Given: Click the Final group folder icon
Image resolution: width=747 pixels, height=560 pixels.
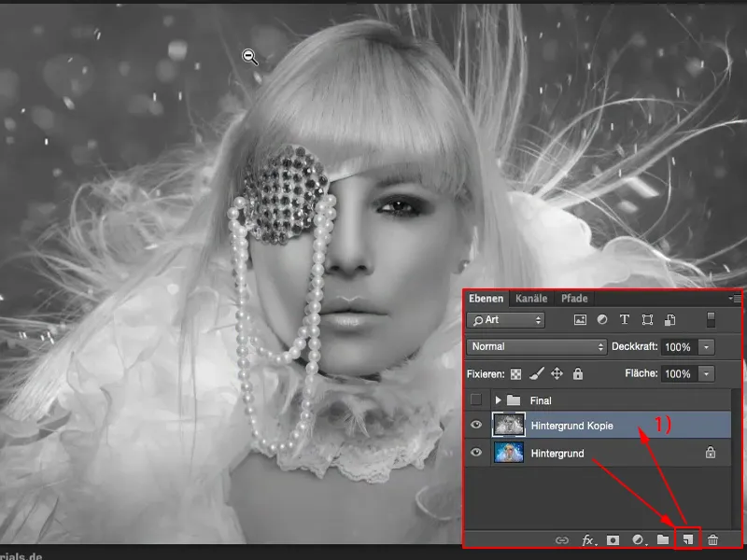Looking at the screenshot, I should point(513,400).
